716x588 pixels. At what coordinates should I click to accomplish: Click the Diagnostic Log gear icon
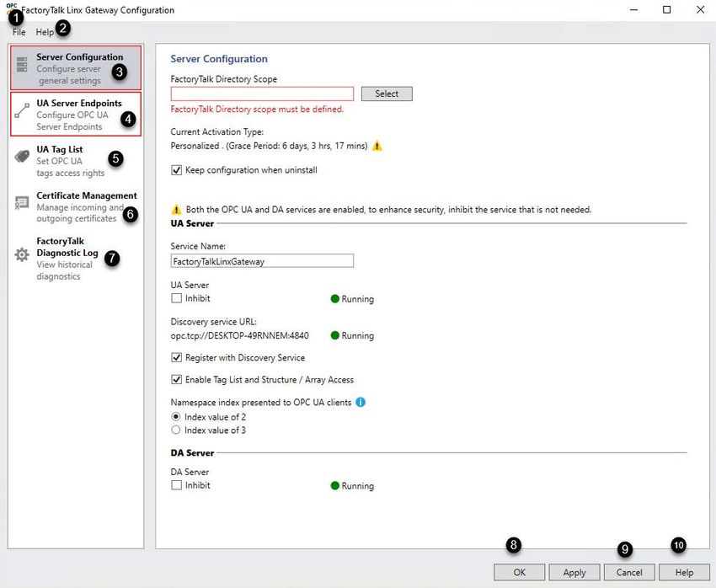click(22, 254)
